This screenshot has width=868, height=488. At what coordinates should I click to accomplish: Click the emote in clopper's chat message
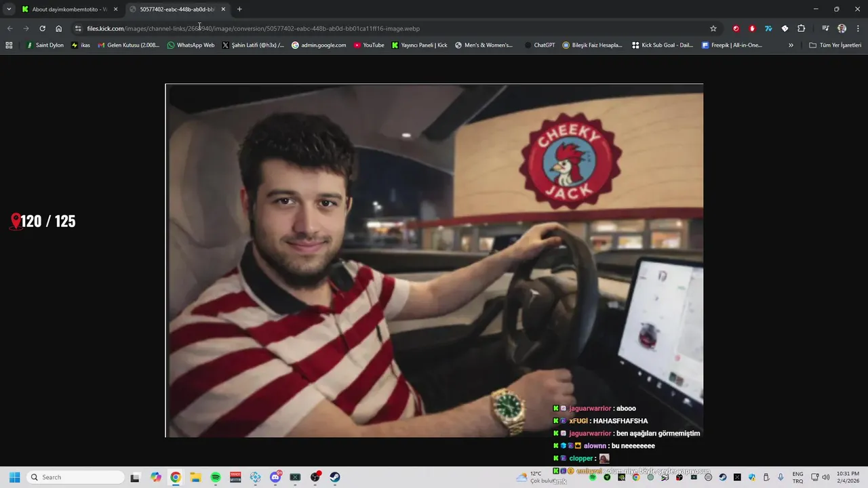604,459
